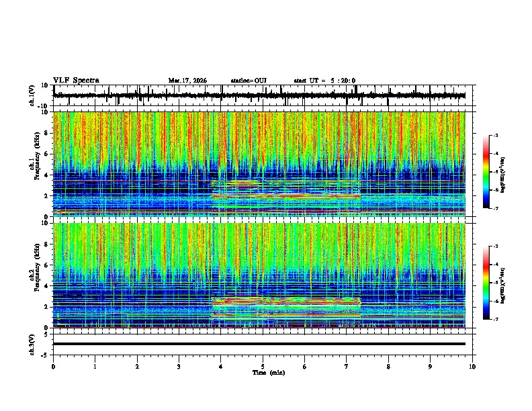Select the 'Time (min)' axis title

point(269,373)
